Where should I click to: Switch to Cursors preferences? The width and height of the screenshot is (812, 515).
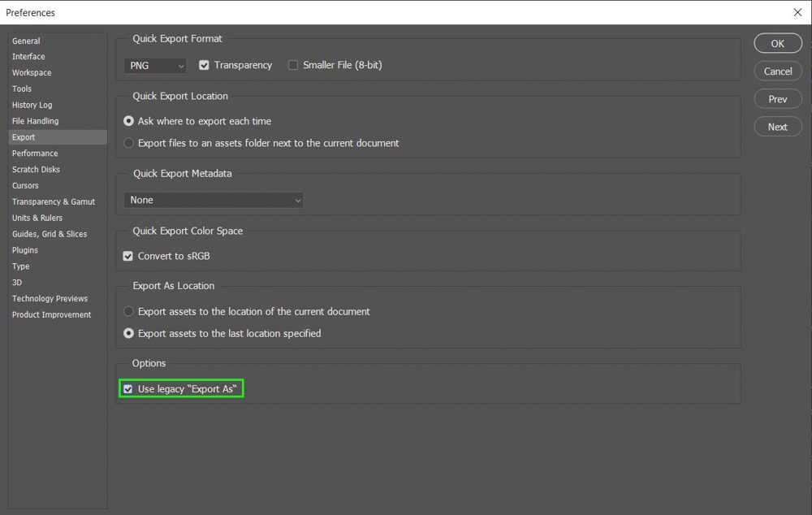click(25, 185)
